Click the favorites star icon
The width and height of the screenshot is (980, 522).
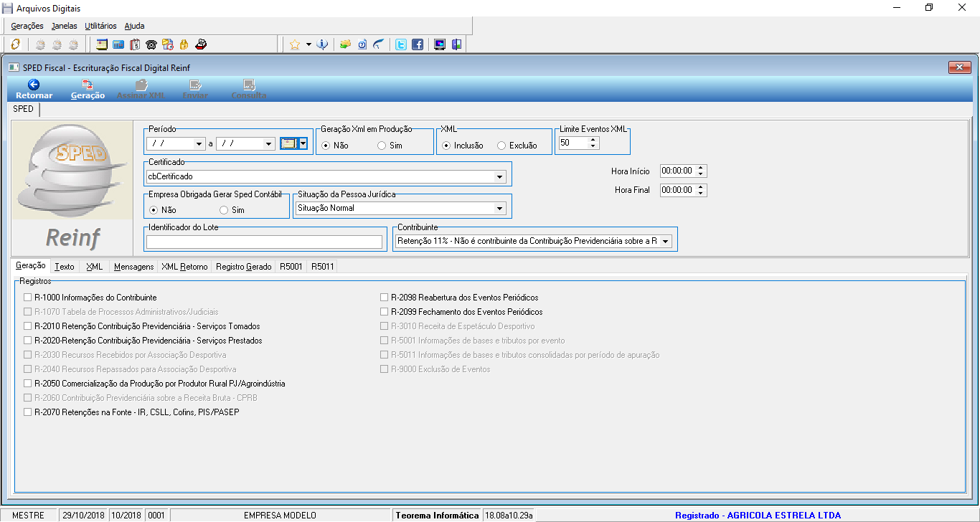(x=294, y=44)
